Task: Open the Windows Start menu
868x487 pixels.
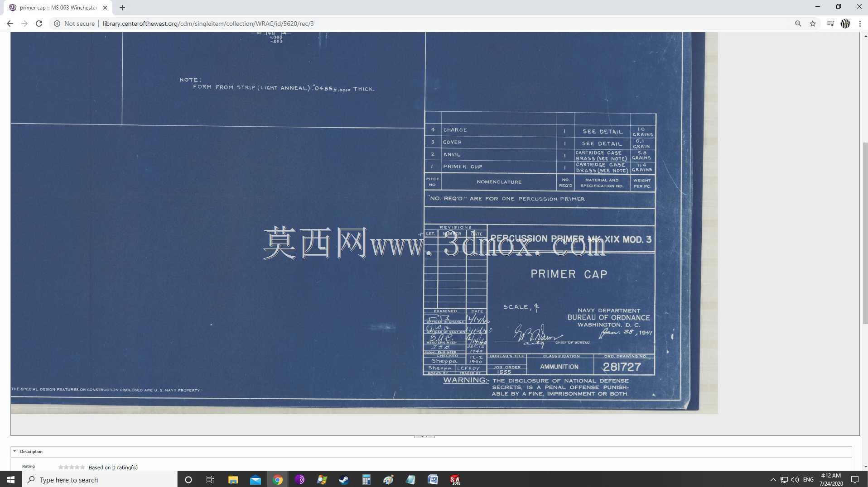Action: [11, 480]
